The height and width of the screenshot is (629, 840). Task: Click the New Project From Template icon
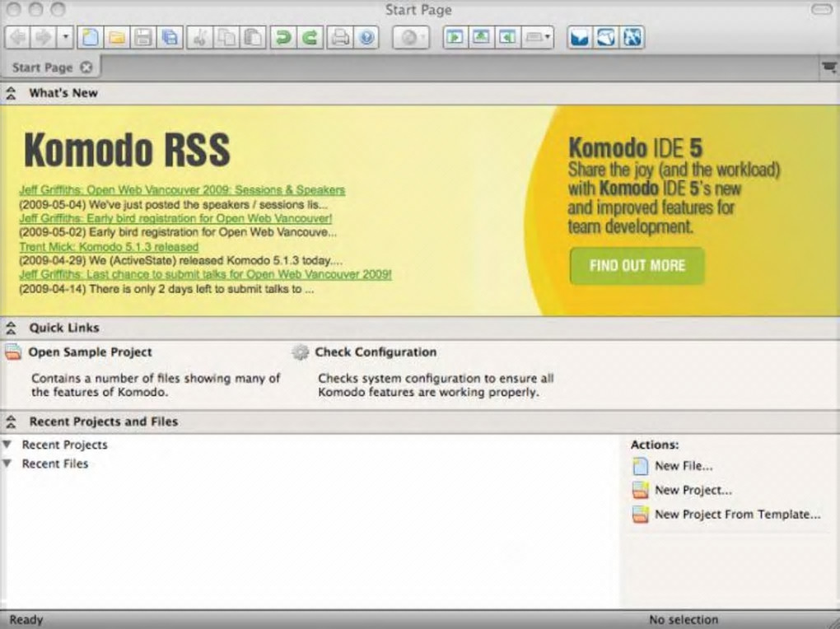pyautogui.click(x=640, y=515)
